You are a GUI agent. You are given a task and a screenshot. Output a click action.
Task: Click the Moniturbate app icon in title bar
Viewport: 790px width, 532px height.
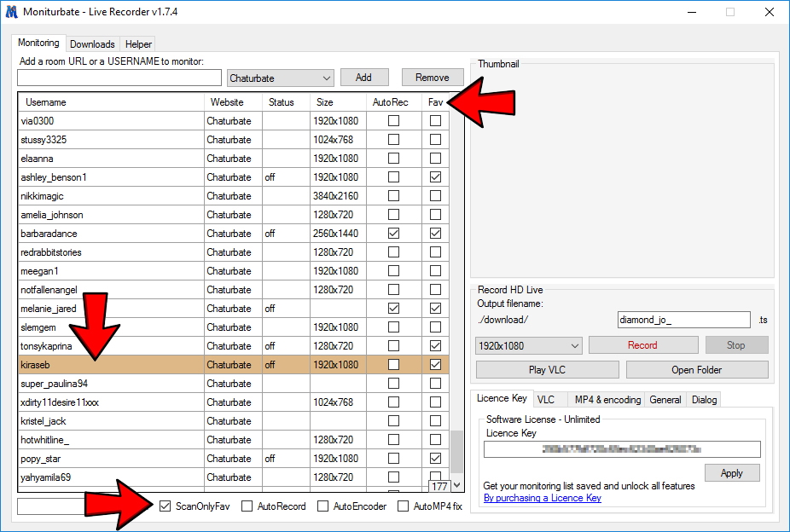pos(11,12)
